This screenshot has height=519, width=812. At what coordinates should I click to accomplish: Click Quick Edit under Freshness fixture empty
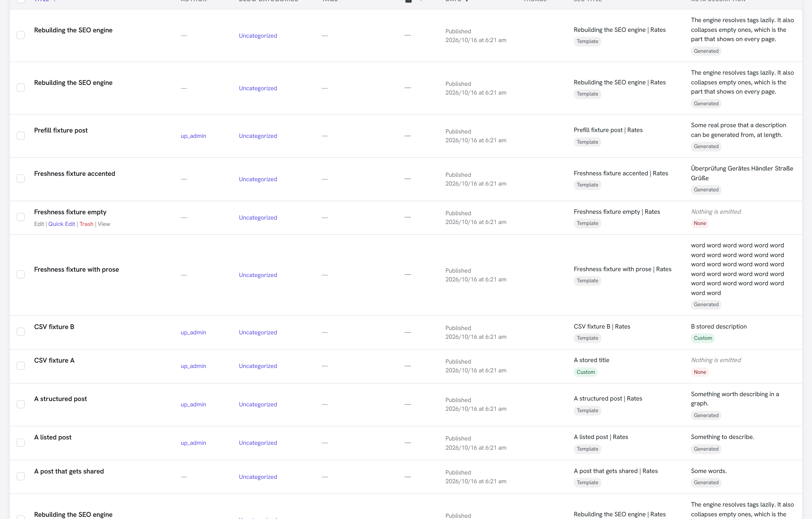(x=62, y=224)
